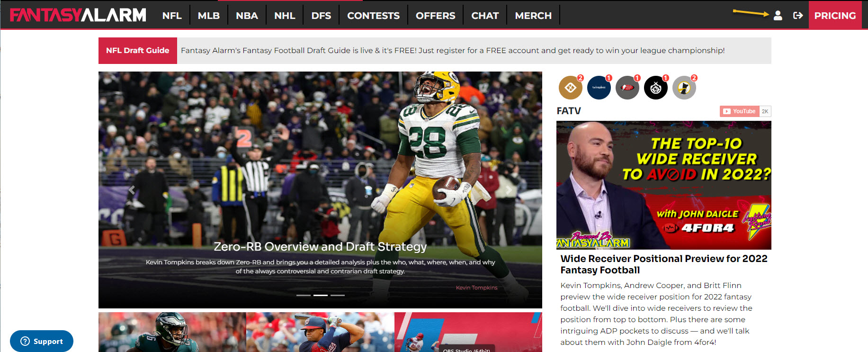The image size is (868, 352).
Task: Click the FATV section heading
Action: [569, 111]
